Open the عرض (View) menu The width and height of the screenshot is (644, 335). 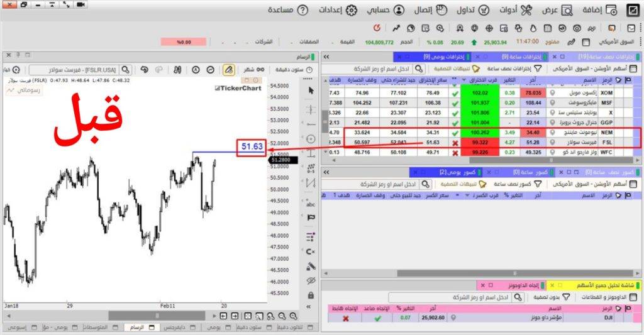tap(557, 10)
